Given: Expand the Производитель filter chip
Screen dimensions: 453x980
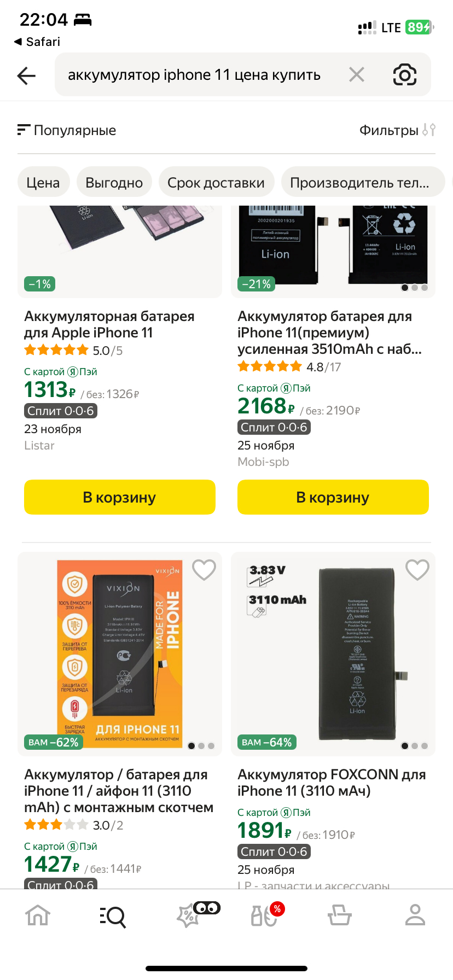Looking at the screenshot, I should (x=359, y=183).
